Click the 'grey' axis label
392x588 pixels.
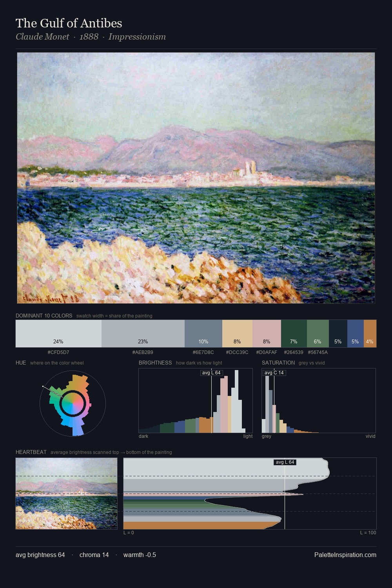[267, 436]
